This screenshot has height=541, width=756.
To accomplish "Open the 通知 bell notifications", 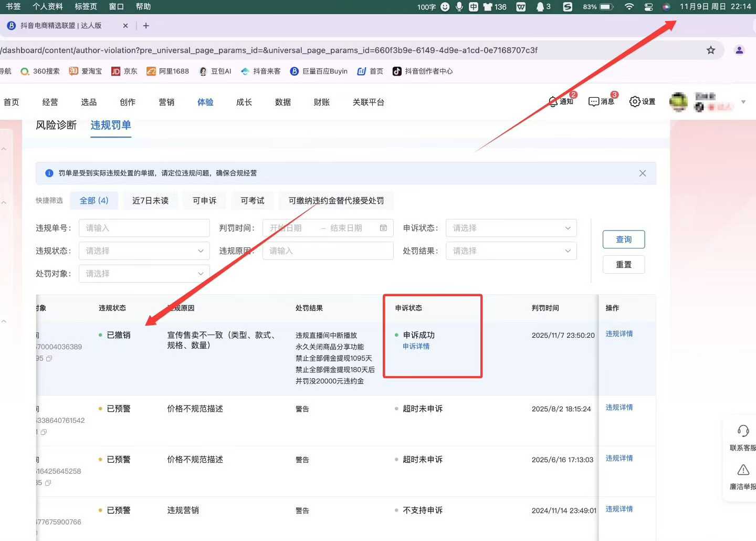I will pos(560,101).
